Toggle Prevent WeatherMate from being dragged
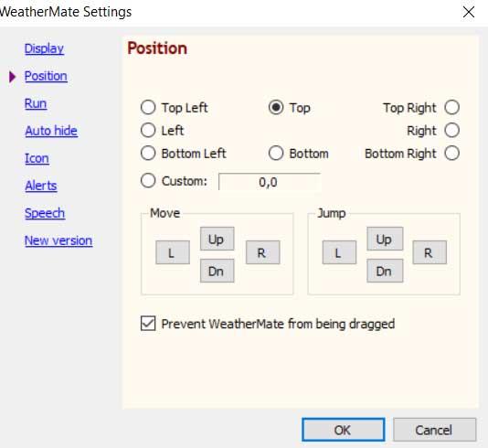Screen dimensions: 488x448 coord(148,324)
